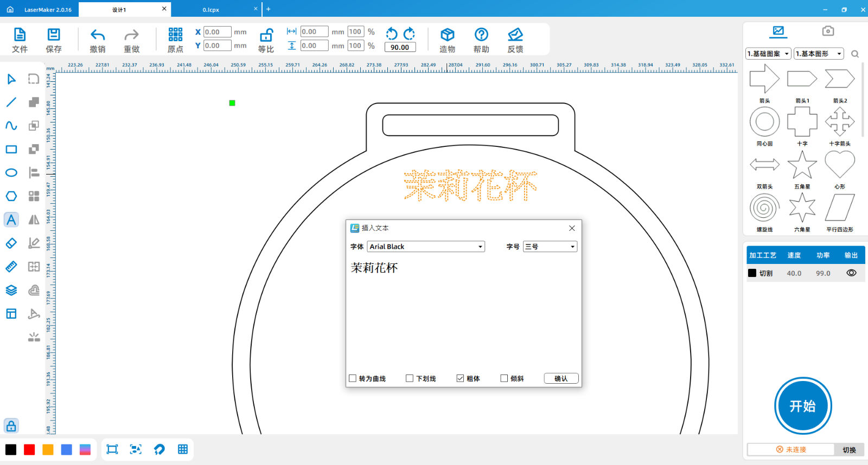Click the camera icon in right panel
This screenshot has width=868, height=465.
(828, 31)
